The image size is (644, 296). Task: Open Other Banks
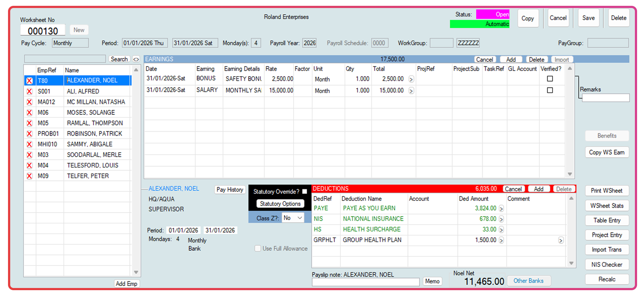coord(529,281)
